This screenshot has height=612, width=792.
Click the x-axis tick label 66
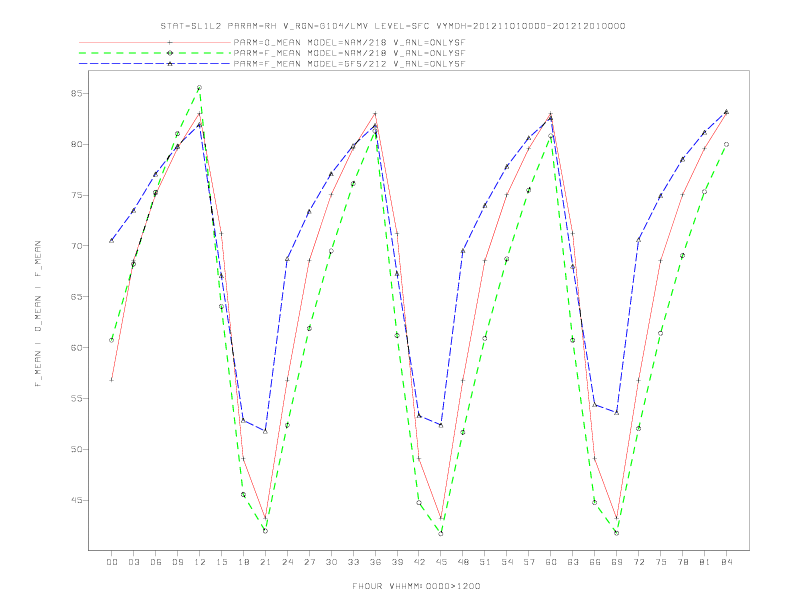pos(595,562)
